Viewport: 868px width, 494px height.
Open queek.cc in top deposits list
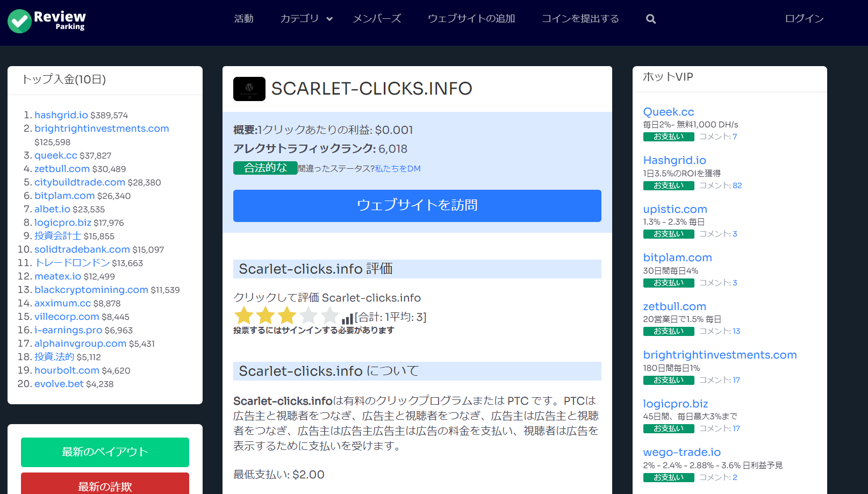point(56,155)
